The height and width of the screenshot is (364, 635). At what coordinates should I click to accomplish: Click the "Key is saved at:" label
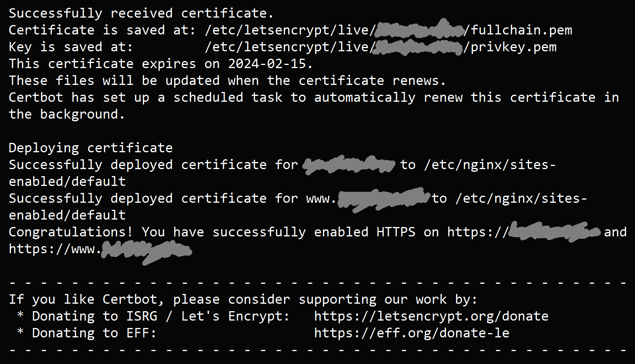71,47
